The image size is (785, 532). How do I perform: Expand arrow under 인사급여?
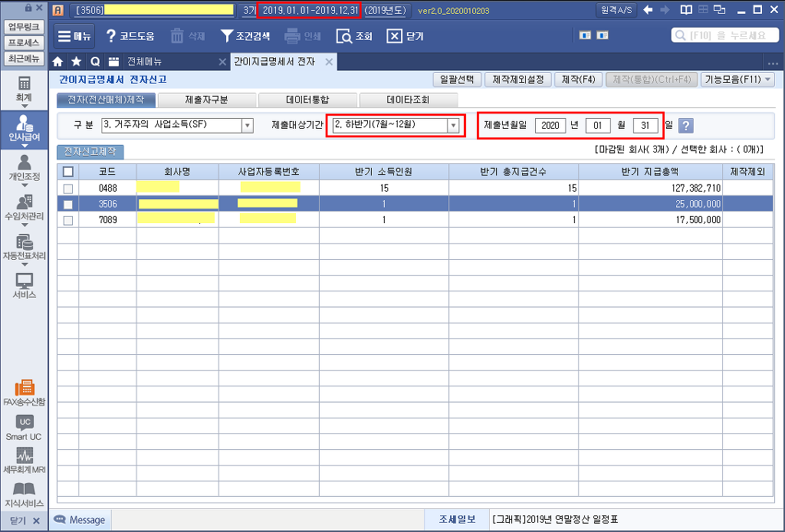[24, 146]
